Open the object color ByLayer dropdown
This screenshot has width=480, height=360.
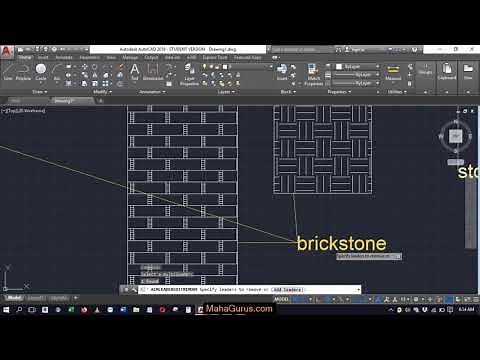357,67
